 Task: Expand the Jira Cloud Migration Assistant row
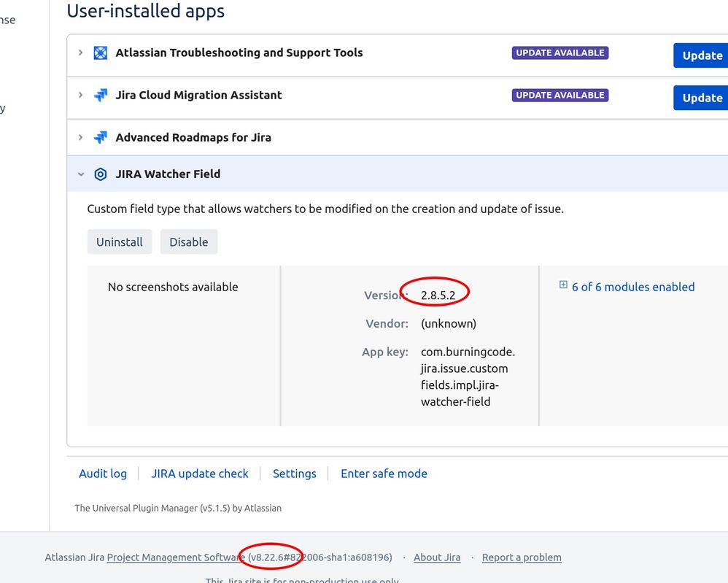81,95
